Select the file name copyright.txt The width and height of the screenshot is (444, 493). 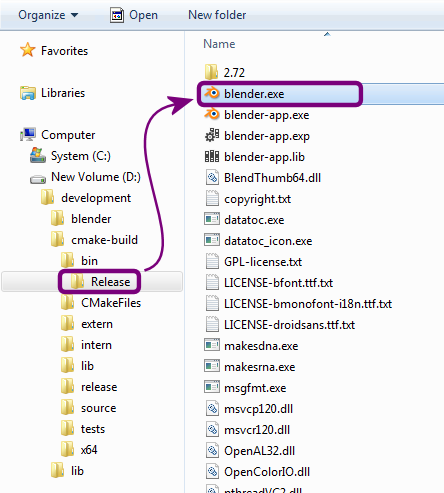[x=257, y=199]
